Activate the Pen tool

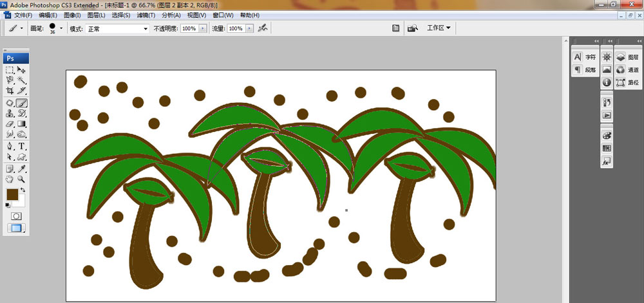[10, 147]
